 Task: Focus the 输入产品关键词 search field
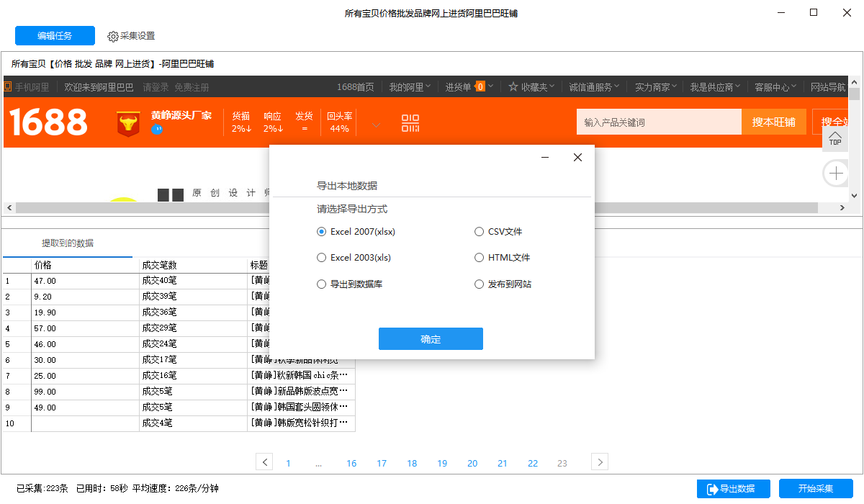(x=659, y=122)
